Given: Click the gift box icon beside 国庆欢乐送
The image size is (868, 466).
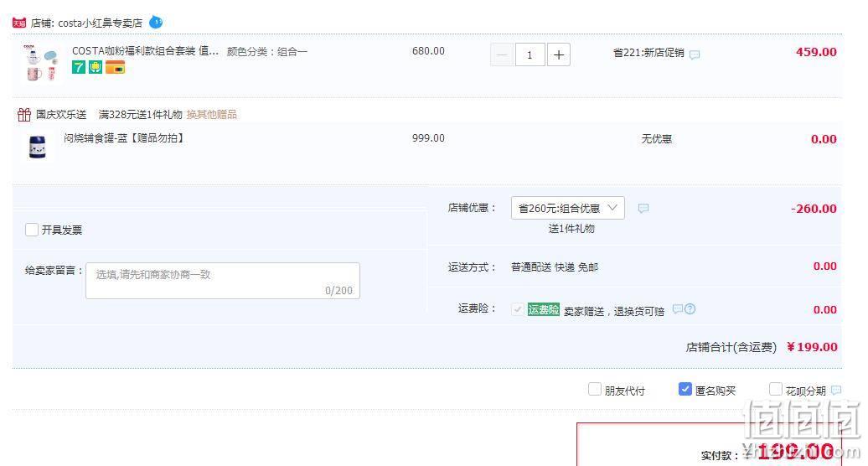Looking at the screenshot, I should click(24, 115).
